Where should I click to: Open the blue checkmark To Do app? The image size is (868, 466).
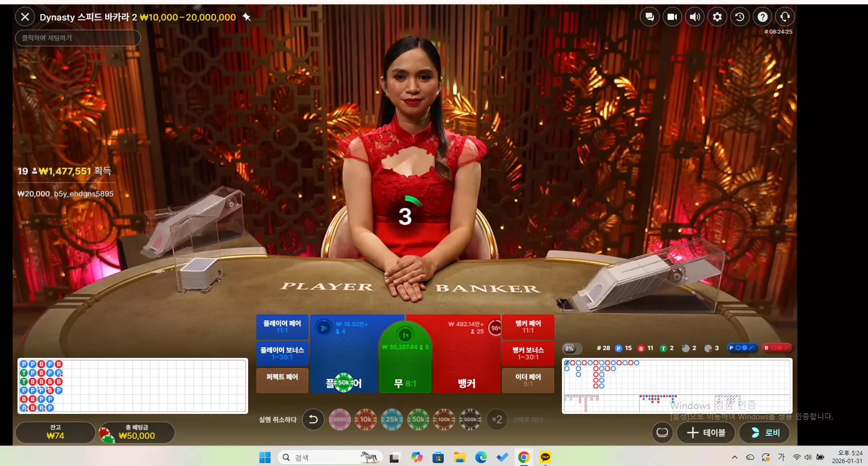502,457
